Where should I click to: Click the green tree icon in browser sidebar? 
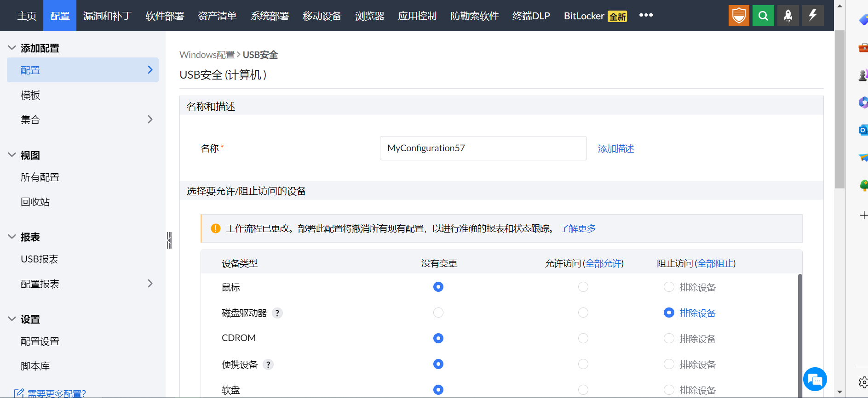(x=863, y=185)
